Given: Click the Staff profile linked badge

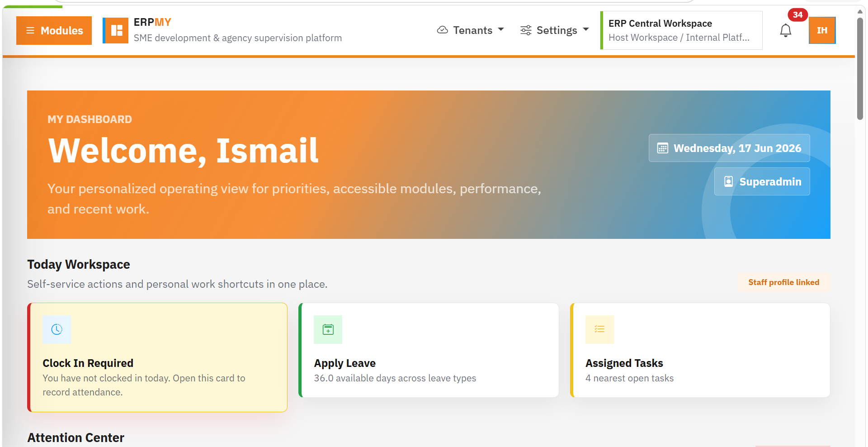Looking at the screenshot, I should [784, 282].
